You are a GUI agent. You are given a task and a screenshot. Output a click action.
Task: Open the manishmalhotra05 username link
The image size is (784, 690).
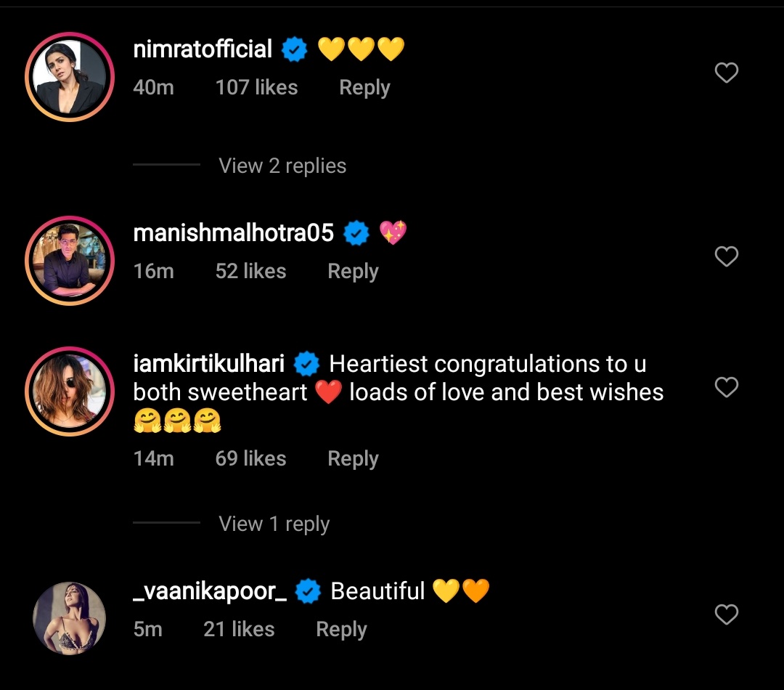[x=233, y=233]
